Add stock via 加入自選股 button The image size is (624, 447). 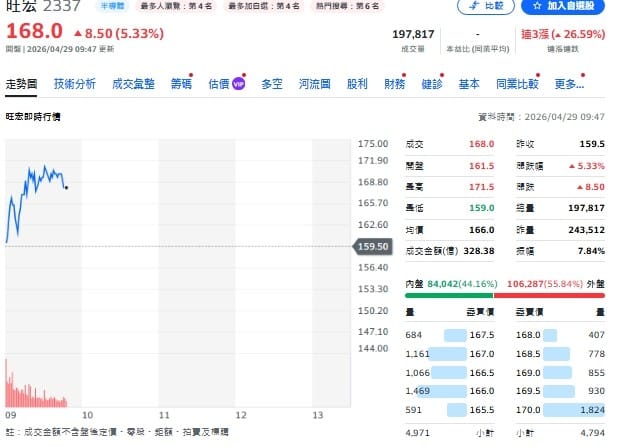click(x=562, y=6)
